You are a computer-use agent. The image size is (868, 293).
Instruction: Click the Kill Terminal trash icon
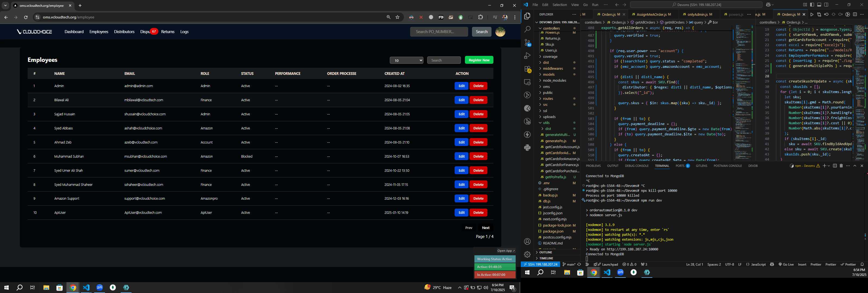[841, 166]
